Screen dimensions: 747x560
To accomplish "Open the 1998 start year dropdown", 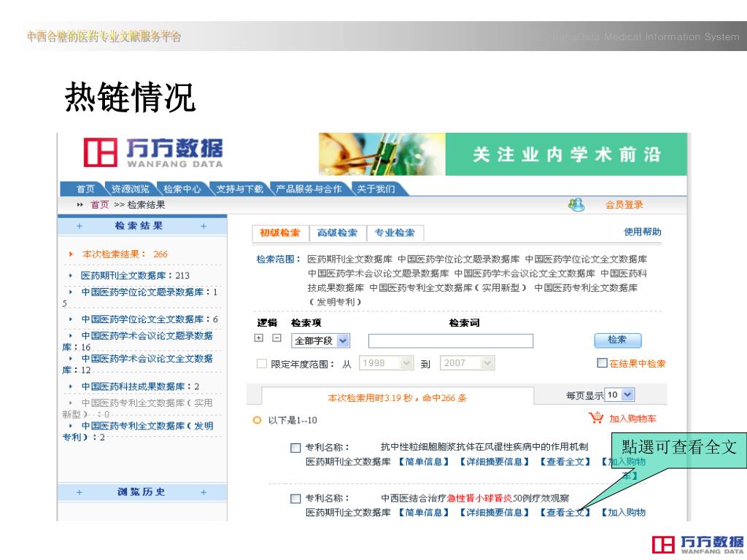I will tap(386, 363).
